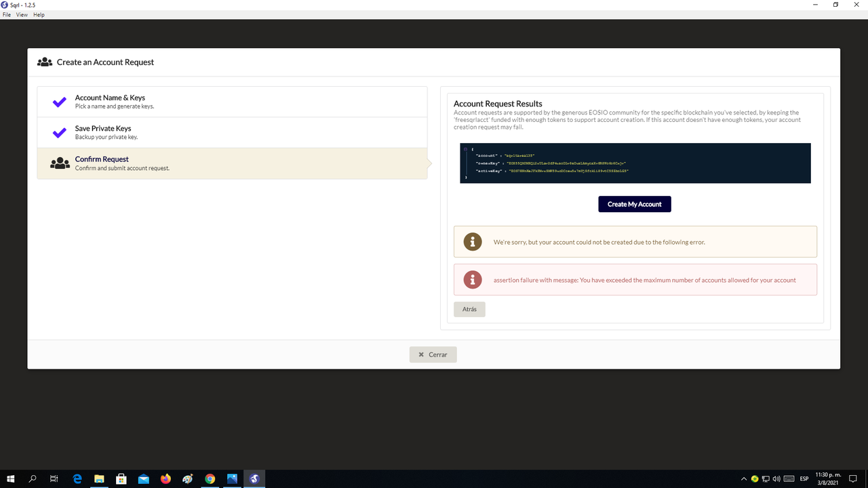Click the "We're sorry" warning message text

[599, 242]
